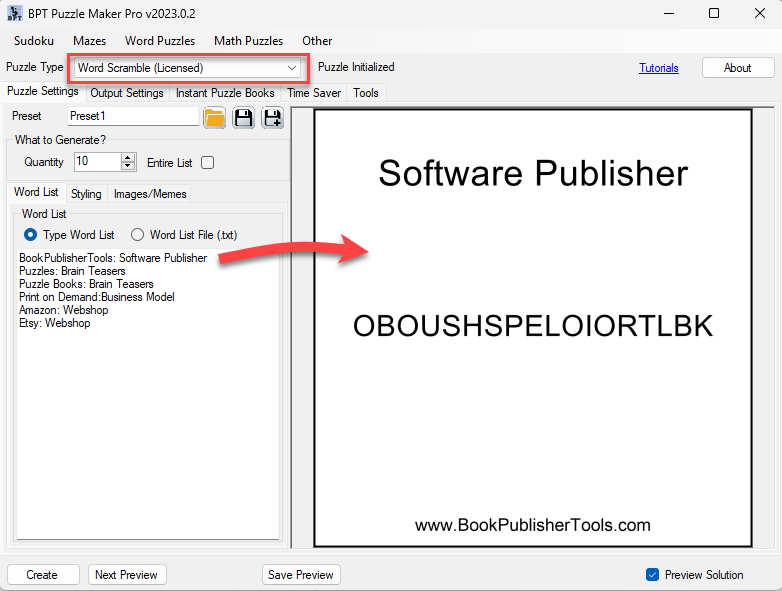
Task: Click inside the Preset name field
Action: click(134, 116)
